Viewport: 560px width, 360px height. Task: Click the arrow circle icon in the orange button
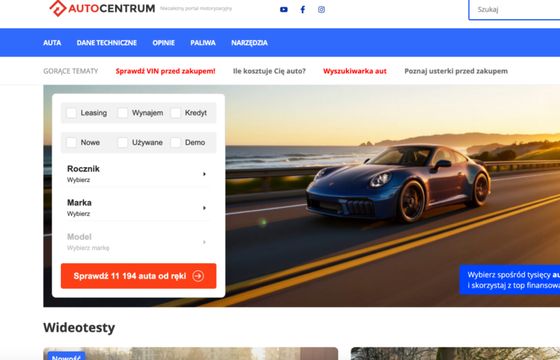tap(198, 276)
